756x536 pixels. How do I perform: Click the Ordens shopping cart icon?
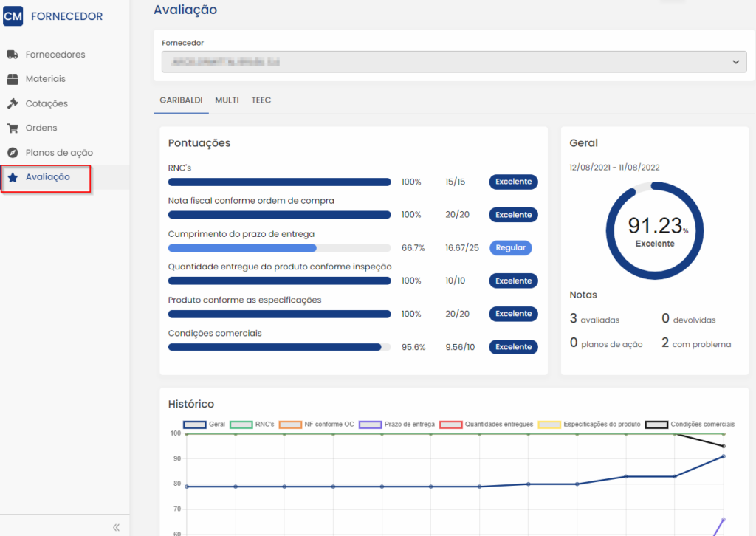[x=13, y=128]
